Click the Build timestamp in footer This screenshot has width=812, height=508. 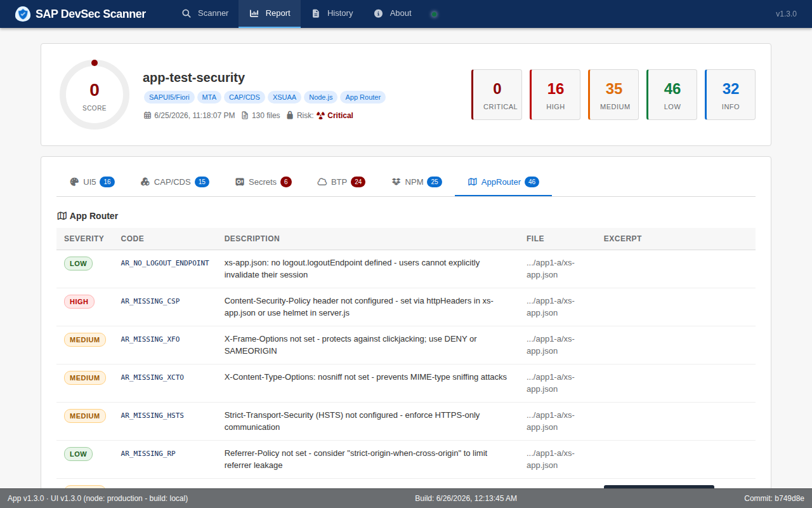(x=466, y=498)
